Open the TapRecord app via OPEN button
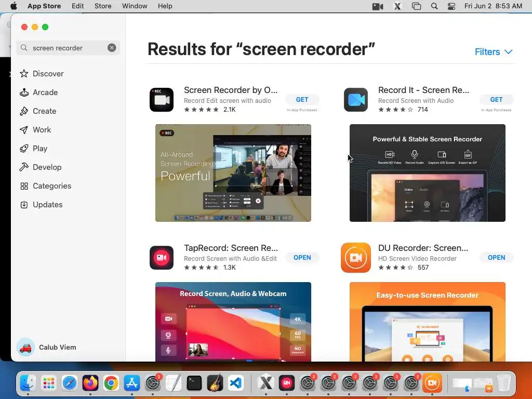The height and width of the screenshot is (399, 532). (x=302, y=258)
